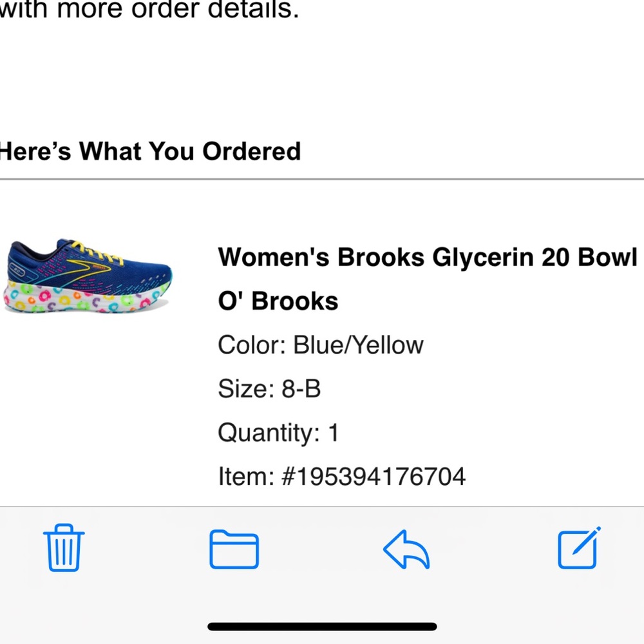Tap the 'with more order details' body text
Screen dimensions: 644x644
149,10
